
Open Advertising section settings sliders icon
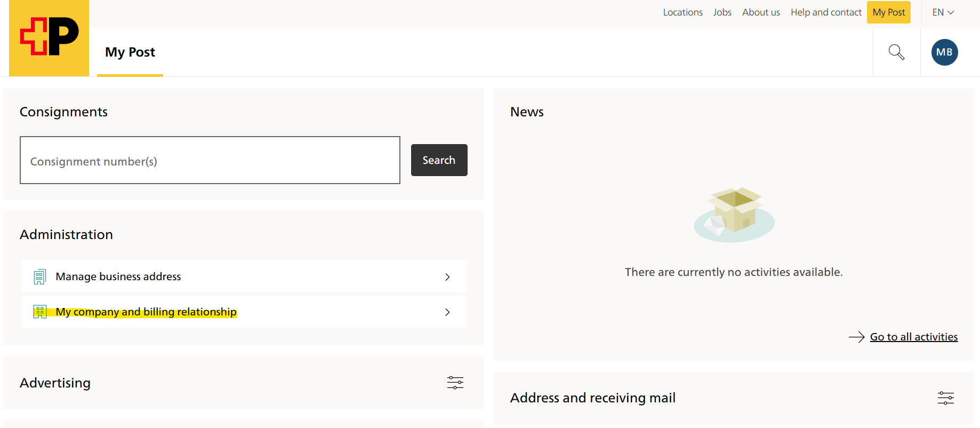(x=455, y=383)
